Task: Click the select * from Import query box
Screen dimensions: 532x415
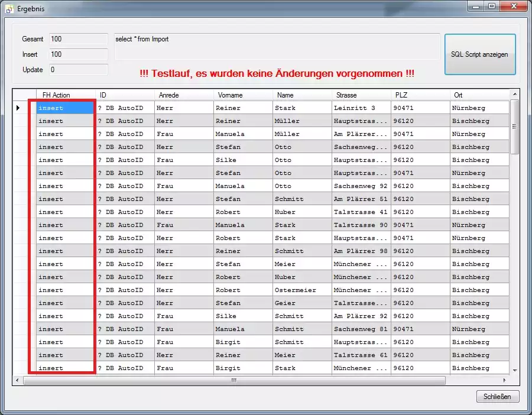Action: click(277, 47)
